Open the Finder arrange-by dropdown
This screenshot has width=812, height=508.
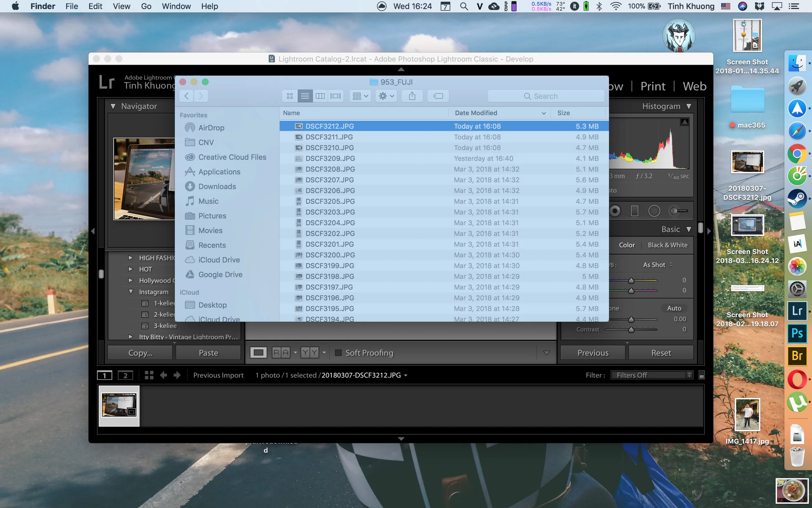[x=360, y=96]
